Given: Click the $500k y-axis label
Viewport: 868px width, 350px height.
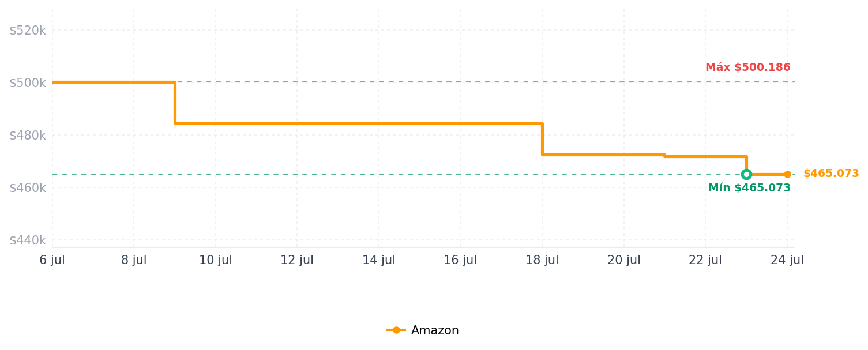Looking at the screenshot, I should click(x=28, y=83).
